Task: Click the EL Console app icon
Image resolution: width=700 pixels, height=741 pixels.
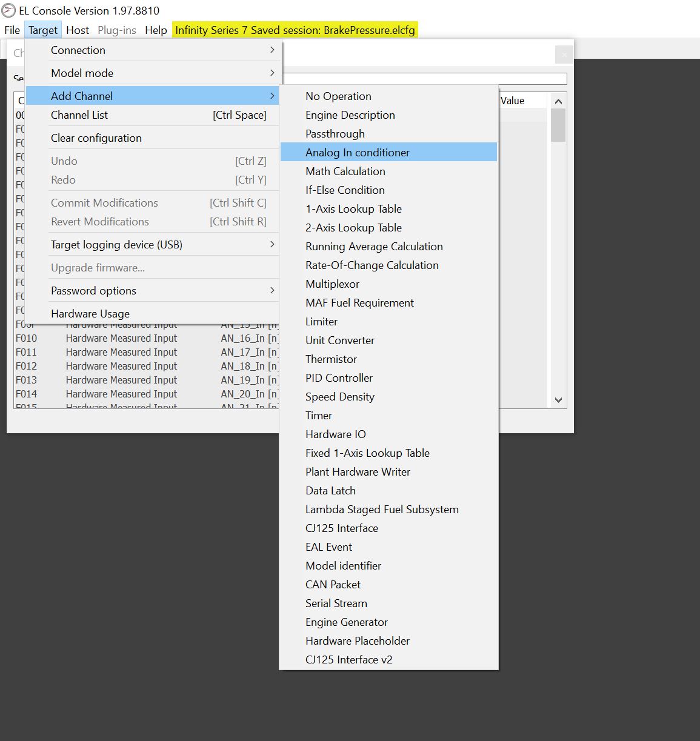Action: [x=8, y=11]
